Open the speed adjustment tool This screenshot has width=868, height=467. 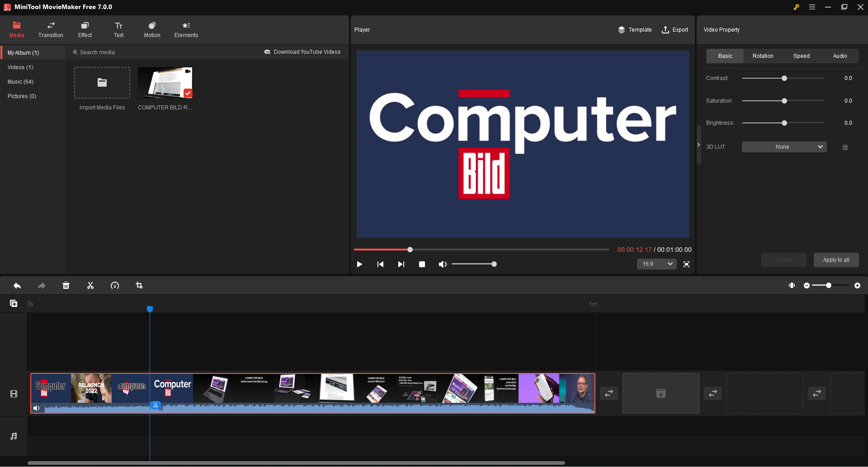(x=114, y=285)
